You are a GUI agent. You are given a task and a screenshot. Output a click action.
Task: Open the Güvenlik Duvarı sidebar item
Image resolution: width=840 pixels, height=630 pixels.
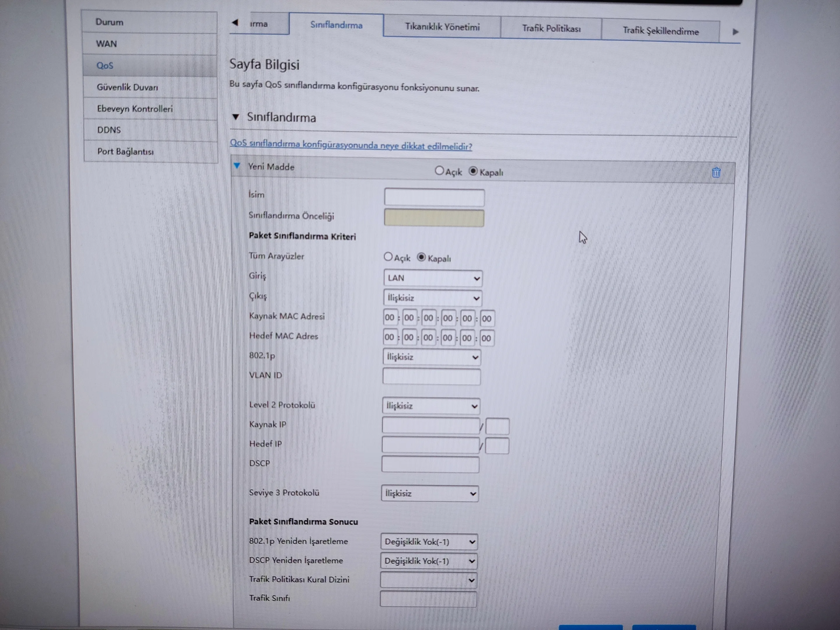point(150,87)
